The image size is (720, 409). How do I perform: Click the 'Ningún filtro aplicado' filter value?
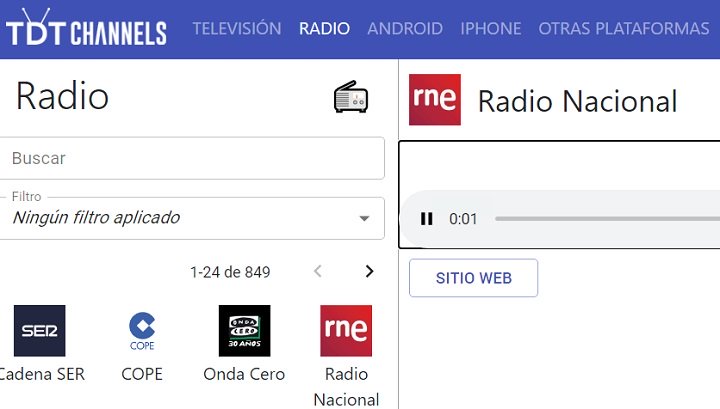96,218
